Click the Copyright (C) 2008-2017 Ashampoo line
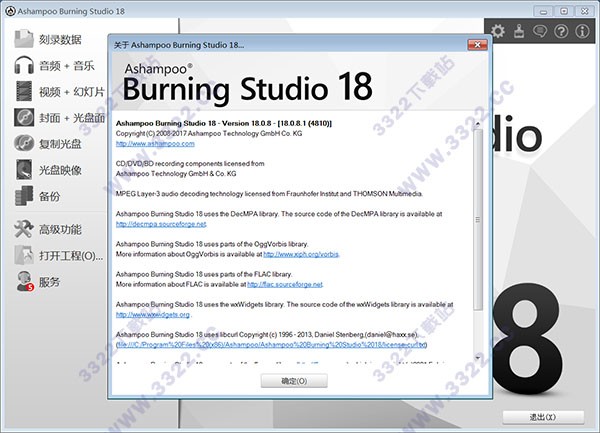The image size is (600, 433). (209, 133)
